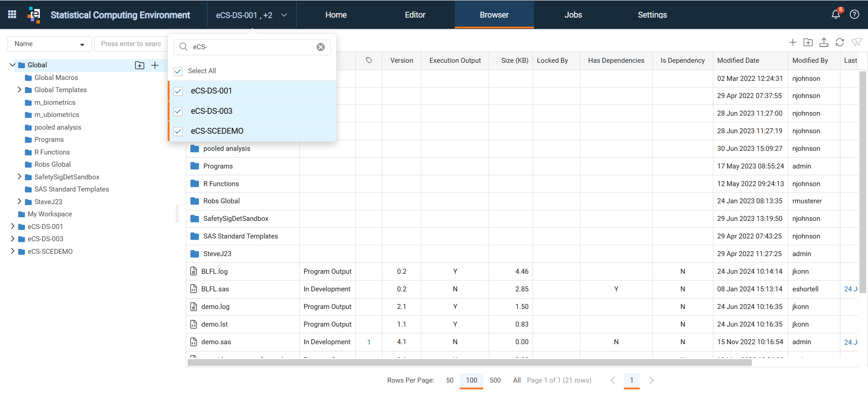Uncheck the eCS-DS-001 checkbox

coord(178,91)
